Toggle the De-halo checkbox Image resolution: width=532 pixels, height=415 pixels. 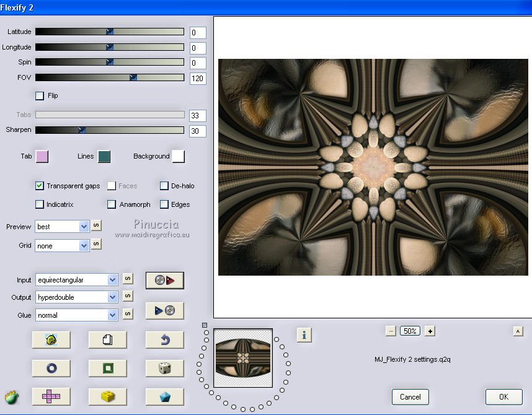(x=164, y=186)
